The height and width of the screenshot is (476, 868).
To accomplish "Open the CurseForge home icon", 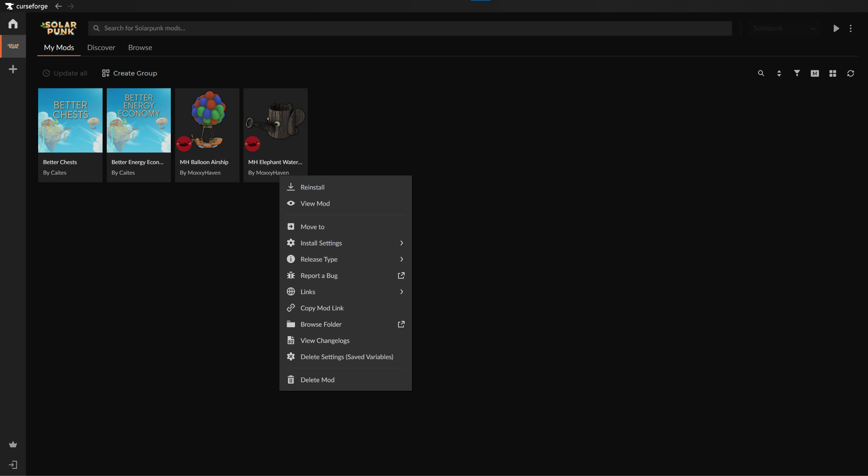I will pyautogui.click(x=13, y=24).
